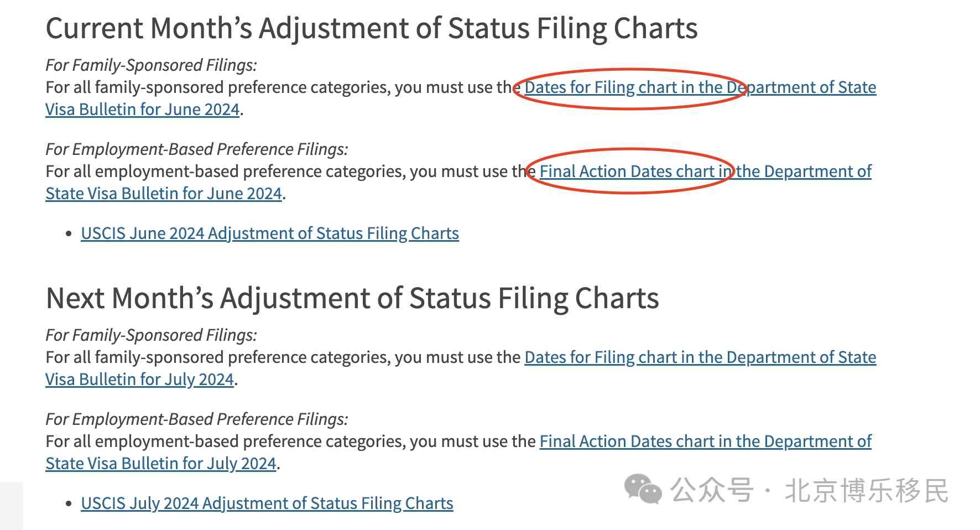Click the 'Visa Bulletin for June 2024' link text
The image size is (980, 530).
143,110
